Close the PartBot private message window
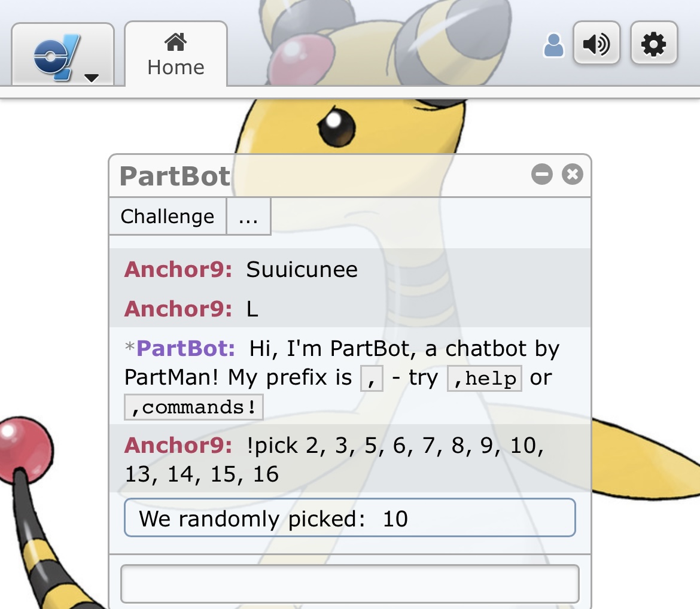The height and width of the screenshot is (609, 700). 573,175
